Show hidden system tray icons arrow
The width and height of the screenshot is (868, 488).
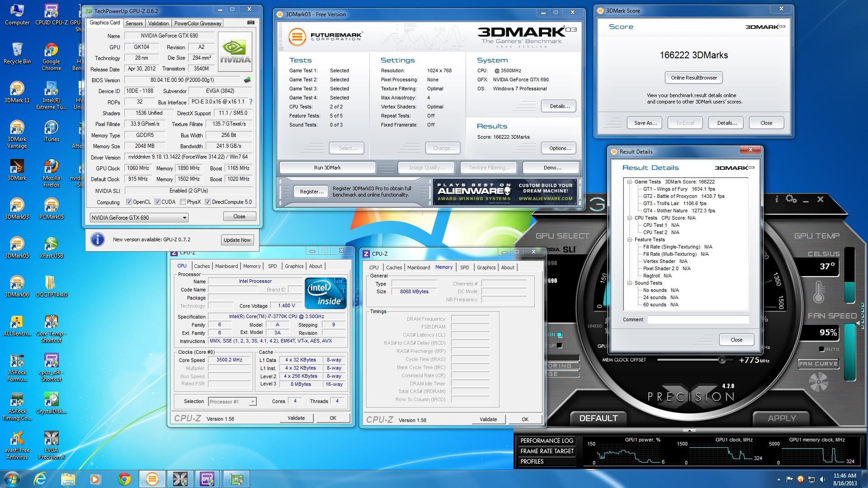pyautogui.click(x=778, y=479)
